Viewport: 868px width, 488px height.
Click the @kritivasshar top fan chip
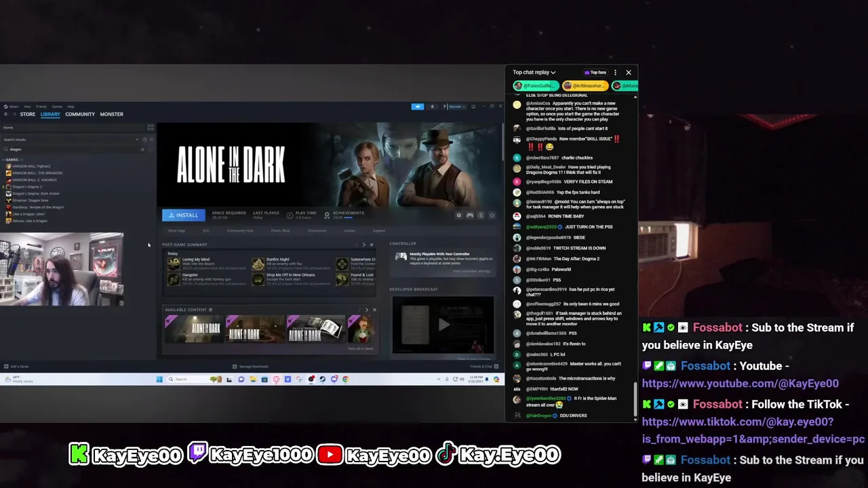(x=585, y=86)
